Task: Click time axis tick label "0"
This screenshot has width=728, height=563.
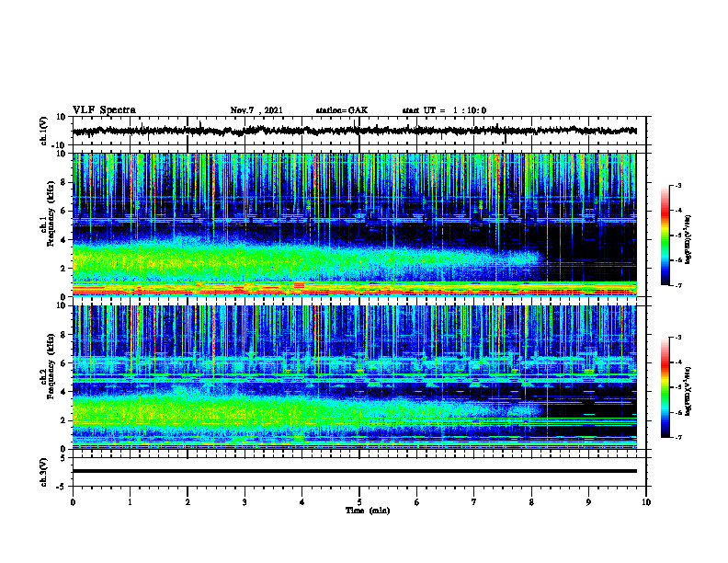Action: (x=73, y=502)
